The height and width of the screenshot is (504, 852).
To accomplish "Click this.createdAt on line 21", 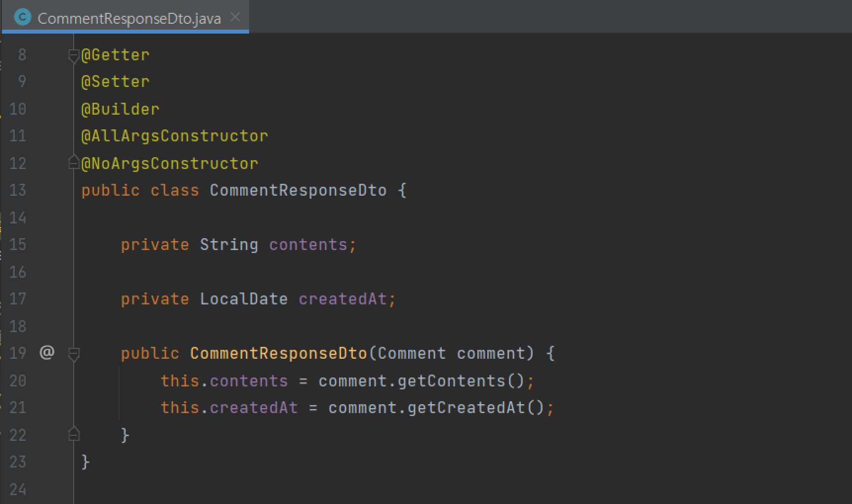I will click(x=229, y=408).
